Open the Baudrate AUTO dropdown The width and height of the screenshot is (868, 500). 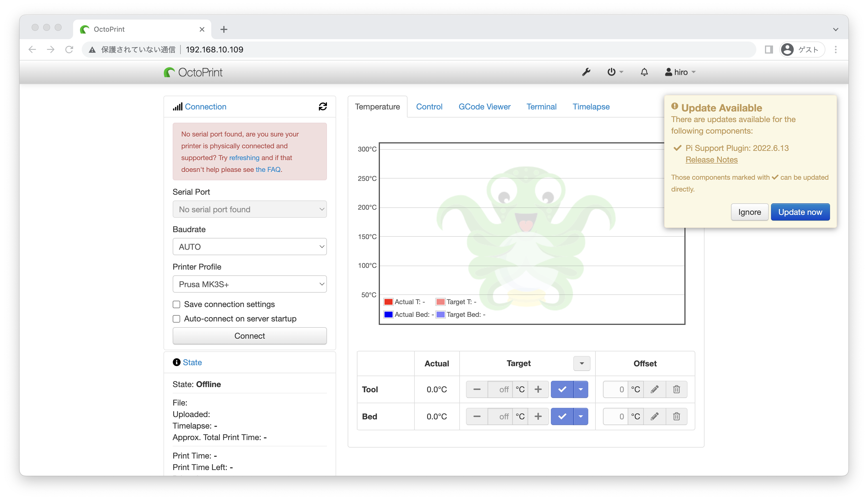point(250,247)
